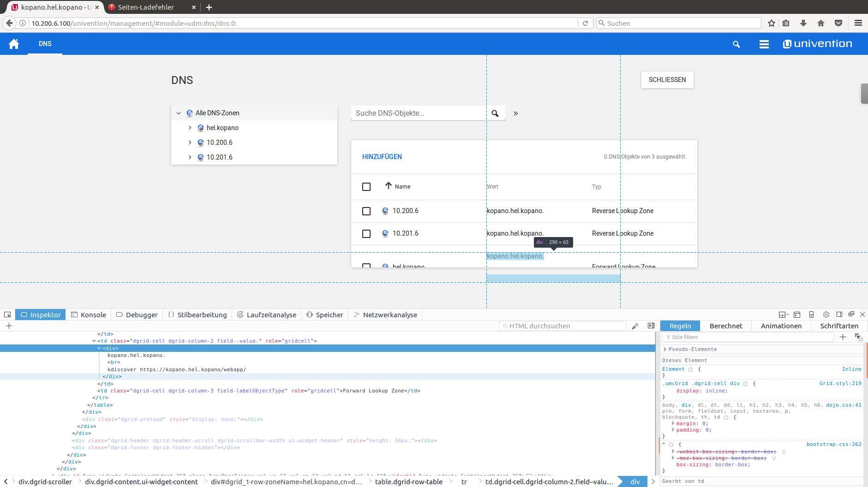The width and height of the screenshot is (868, 487).
Task: Check the 10.201.6 row checkbox
Action: [x=366, y=234]
